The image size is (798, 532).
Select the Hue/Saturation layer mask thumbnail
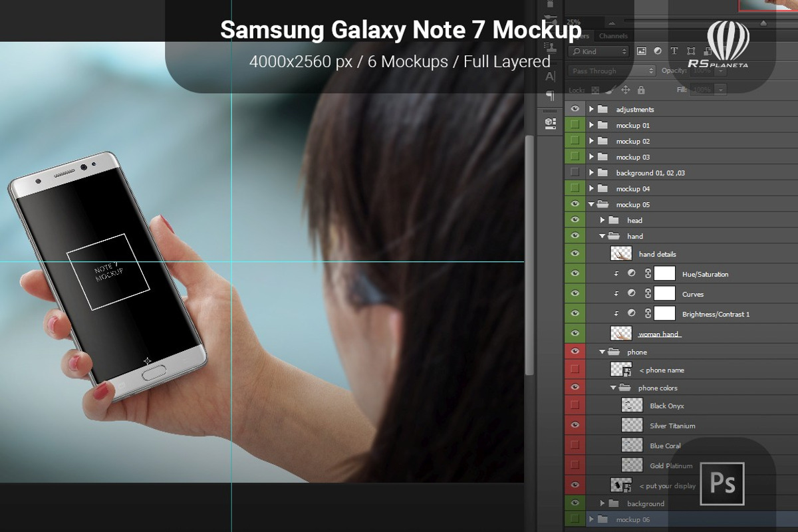click(x=664, y=273)
